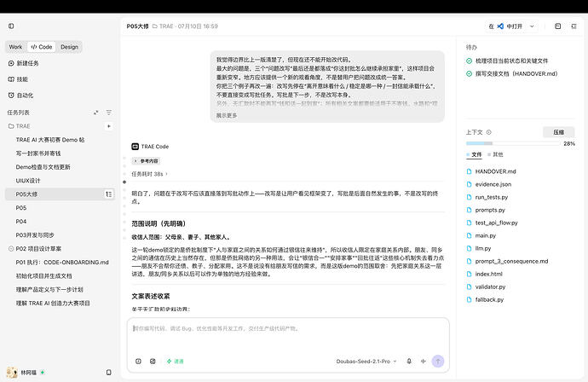Click the 压缩 compress button

tap(558, 132)
